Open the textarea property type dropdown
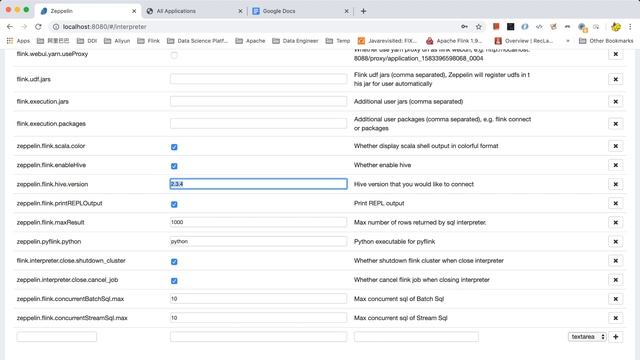The width and height of the screenshot is (640, 360). click(x=587, y=337)
